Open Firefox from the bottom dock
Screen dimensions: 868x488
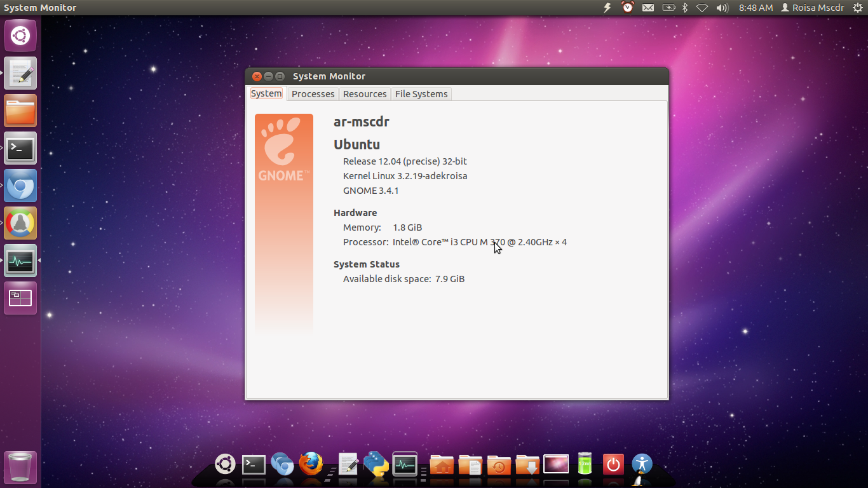click(x=310, y=464)
